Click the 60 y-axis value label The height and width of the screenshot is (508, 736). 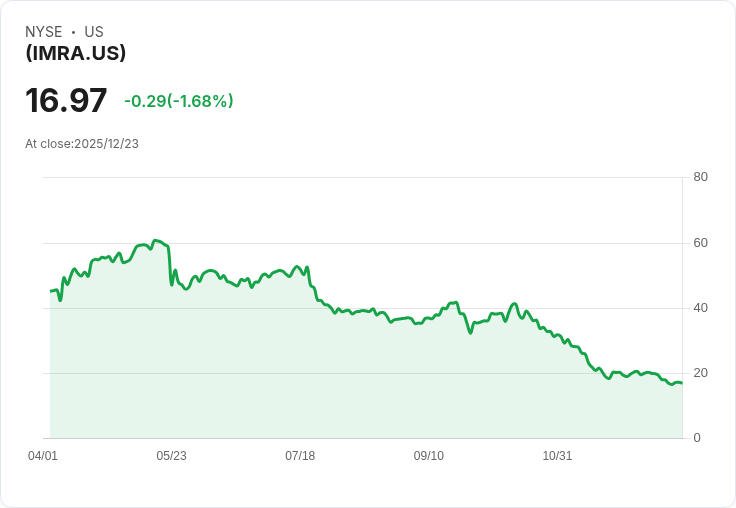click(700, 243)
